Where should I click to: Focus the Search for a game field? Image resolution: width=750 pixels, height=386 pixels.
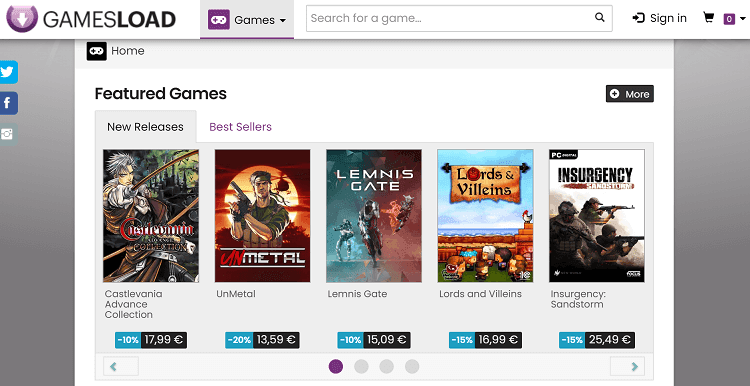coord(459,18)
